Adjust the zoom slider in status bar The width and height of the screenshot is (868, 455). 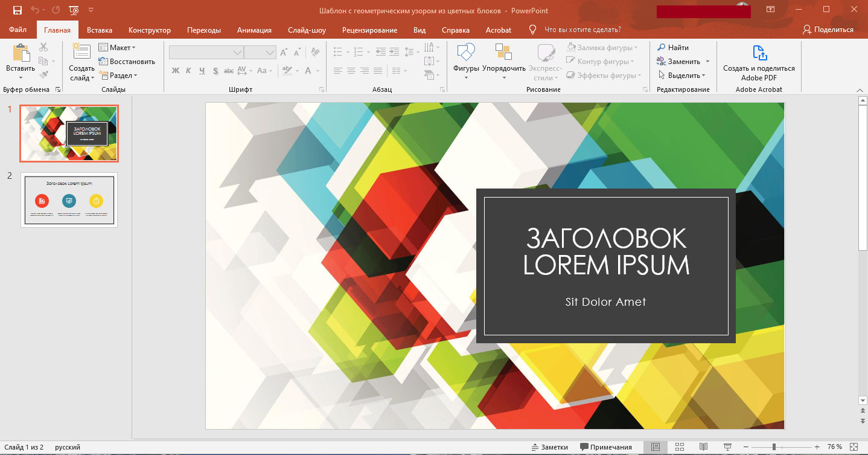click(774, 447)
